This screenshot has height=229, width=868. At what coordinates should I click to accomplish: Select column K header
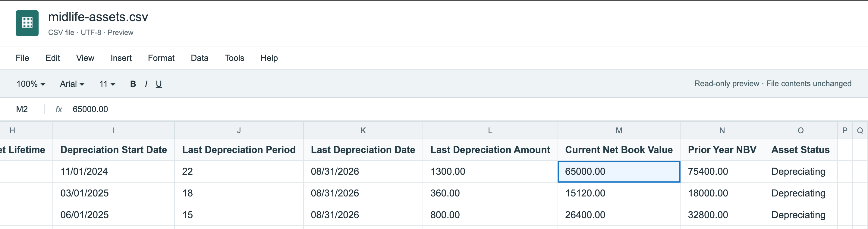(x=363, y=130)
